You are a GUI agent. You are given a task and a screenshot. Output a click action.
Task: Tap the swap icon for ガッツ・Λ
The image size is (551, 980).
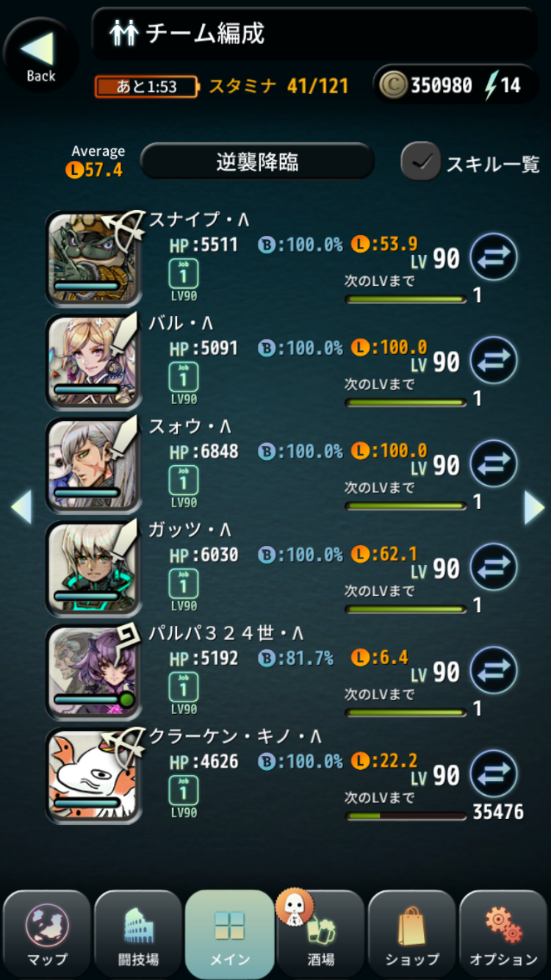(x=494, y=567)
